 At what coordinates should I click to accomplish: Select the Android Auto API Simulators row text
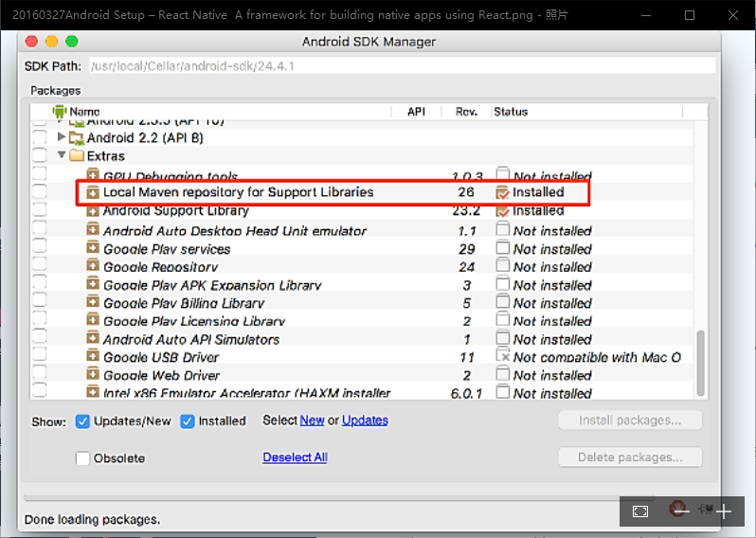coord(191,339)
